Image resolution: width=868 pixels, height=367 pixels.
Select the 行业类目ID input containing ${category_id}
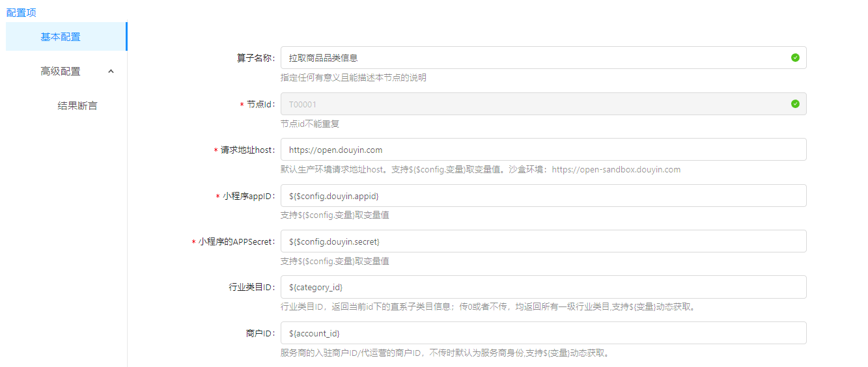(543, 288)
